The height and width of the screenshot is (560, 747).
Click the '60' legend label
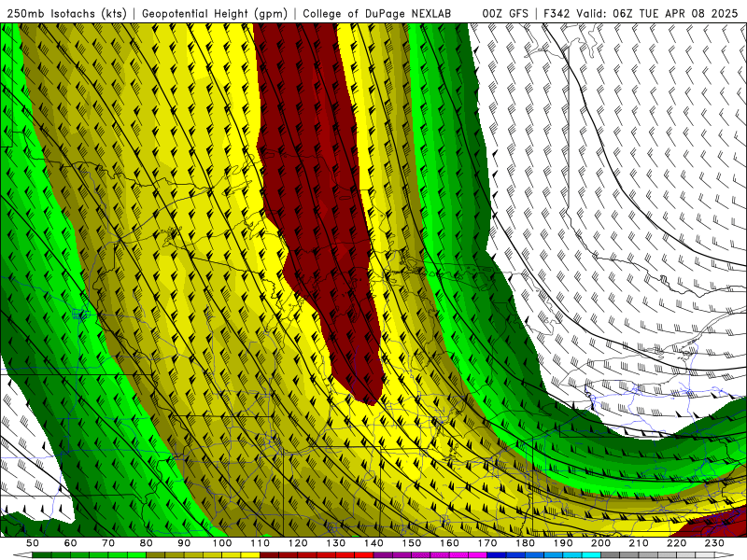(x=70, y=543)
